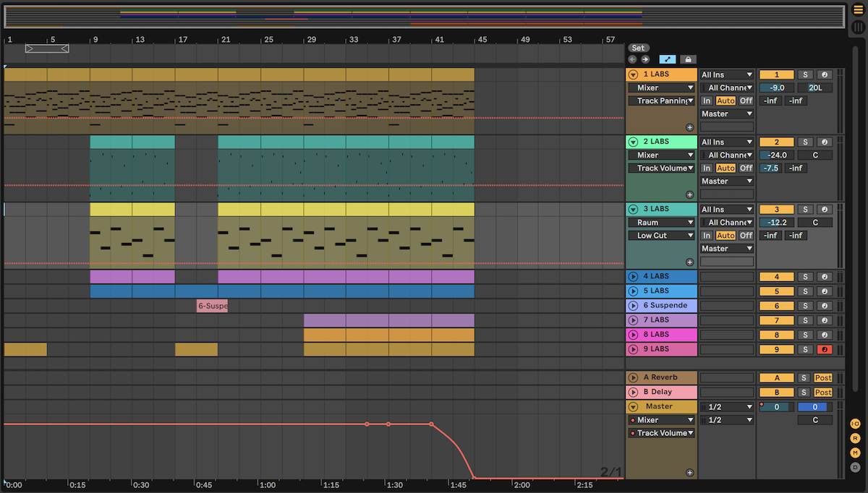
Task: Fold track 1 LABS
Action: pos(634,74)
